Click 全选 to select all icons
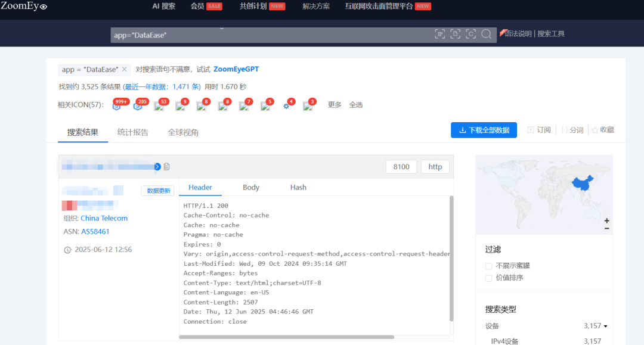 [x=355, y=105]
